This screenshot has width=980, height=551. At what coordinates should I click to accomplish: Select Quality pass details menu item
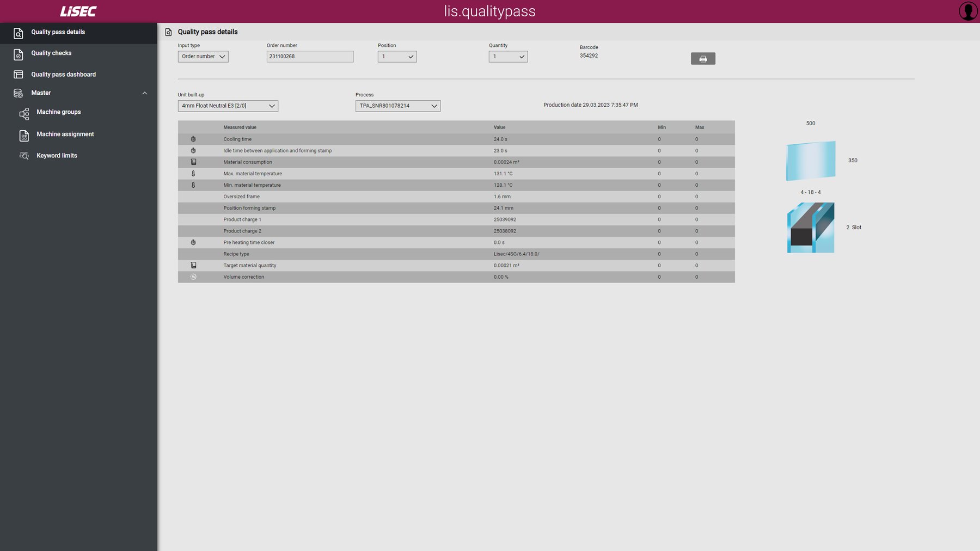tap(58, 32)
